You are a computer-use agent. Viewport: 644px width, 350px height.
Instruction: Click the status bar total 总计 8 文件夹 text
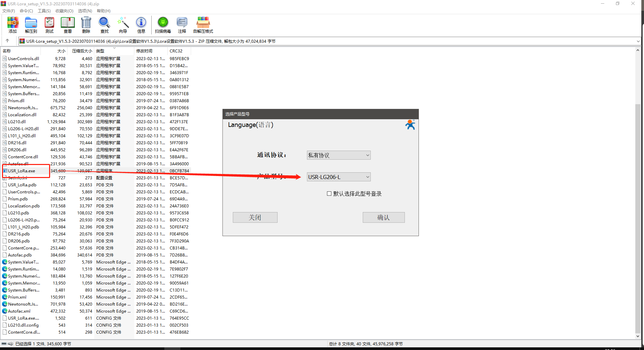pos(342,344)
